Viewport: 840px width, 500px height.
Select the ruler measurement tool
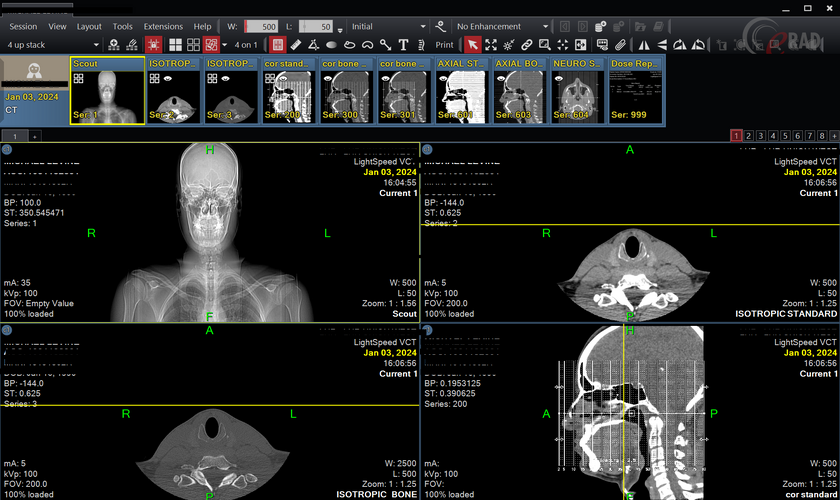coord(296,45)
